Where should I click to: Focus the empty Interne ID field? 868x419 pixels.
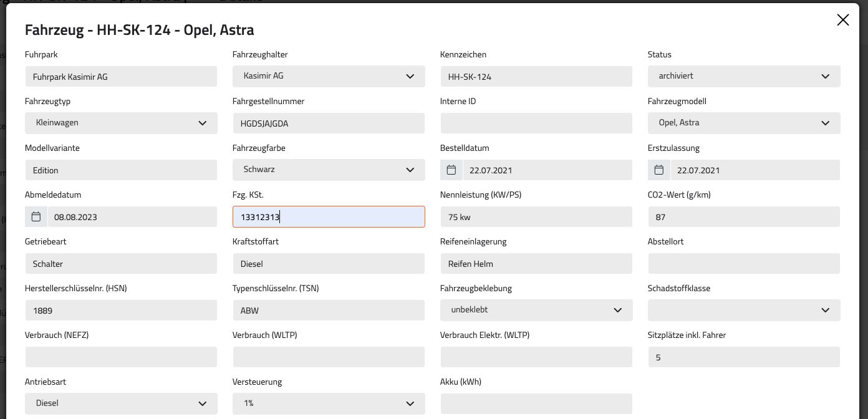coord(536,123)
